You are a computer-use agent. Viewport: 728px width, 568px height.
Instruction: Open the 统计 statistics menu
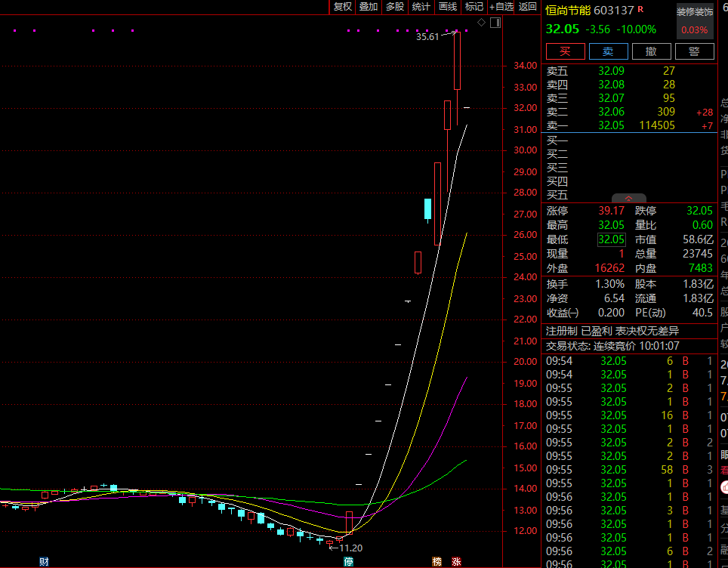421,7
